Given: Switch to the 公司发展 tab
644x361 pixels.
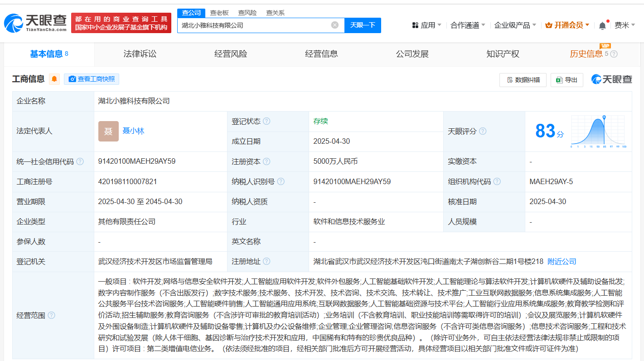Looking at the screenshot, I should click(x=412, y=54).
